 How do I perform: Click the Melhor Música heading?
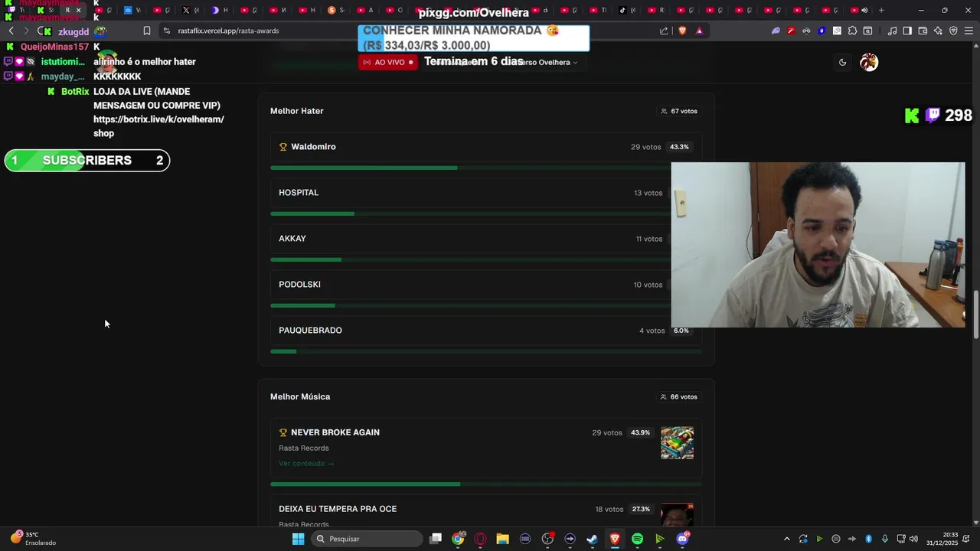(300, 397)
